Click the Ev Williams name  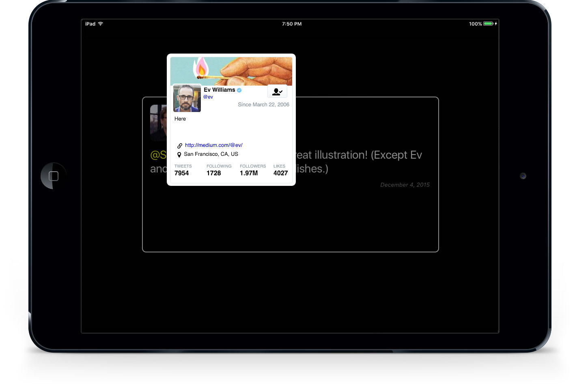tap(219, 90)
